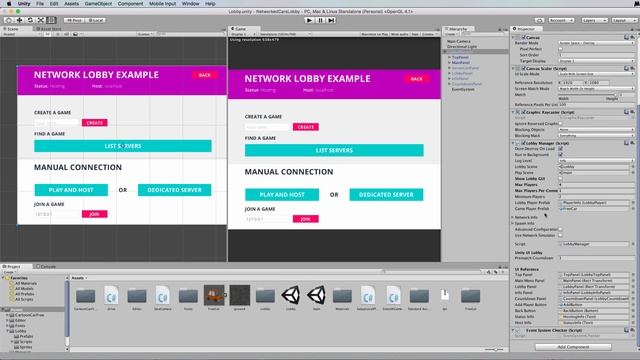This screenshot has height=360, width=640.
Task: Click BACK button in Game view
Action: [416, 79]
